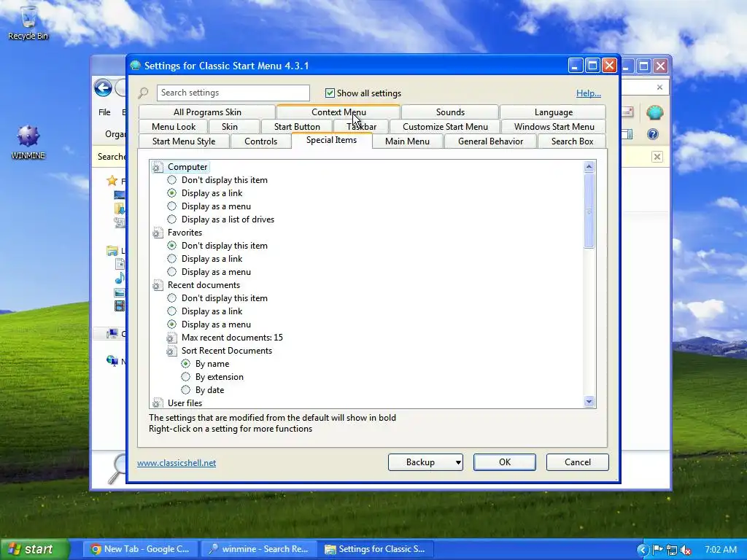The width and height of the screenshot is (747, 560).
Task: Select Favorites 'Display as a menu' radio
Action: [x=171, y=272]
